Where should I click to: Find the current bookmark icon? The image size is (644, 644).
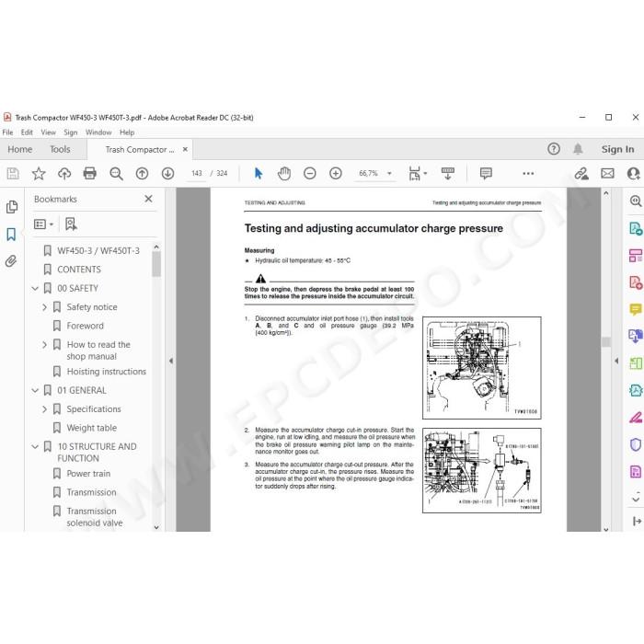pos(71,224)
